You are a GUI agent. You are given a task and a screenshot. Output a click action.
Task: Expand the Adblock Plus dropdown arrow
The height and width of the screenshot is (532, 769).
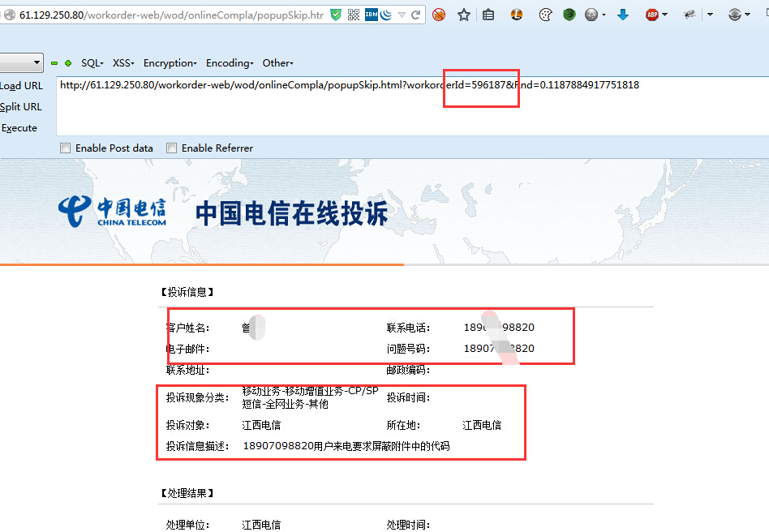tap(664, 15)
